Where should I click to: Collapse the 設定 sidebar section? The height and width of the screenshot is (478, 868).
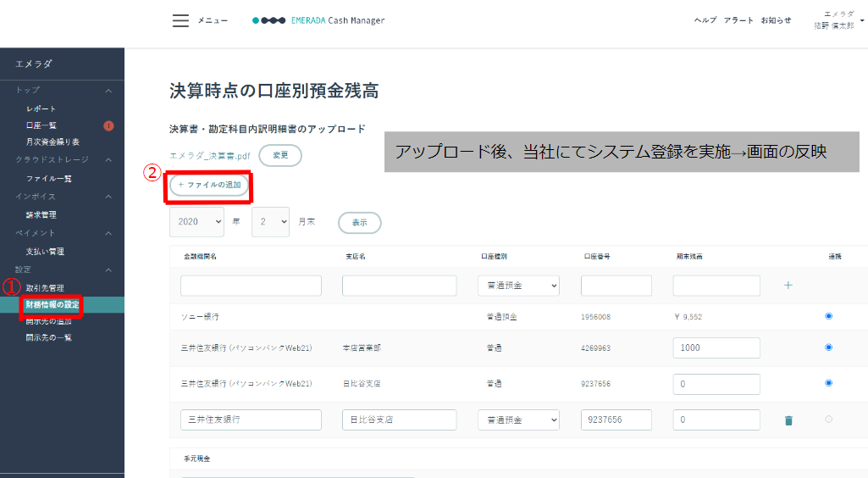[108, 270]
